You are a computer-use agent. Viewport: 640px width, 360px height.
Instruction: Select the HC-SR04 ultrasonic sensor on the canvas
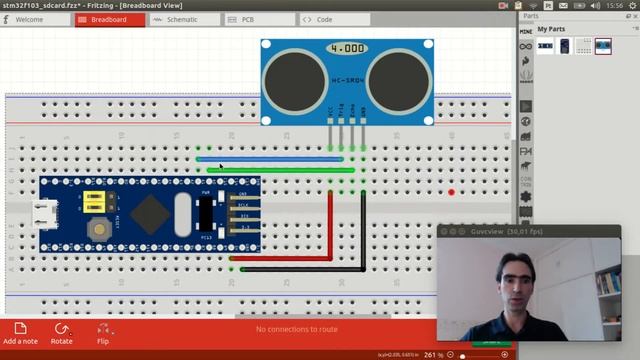click(x=347, y=82)
